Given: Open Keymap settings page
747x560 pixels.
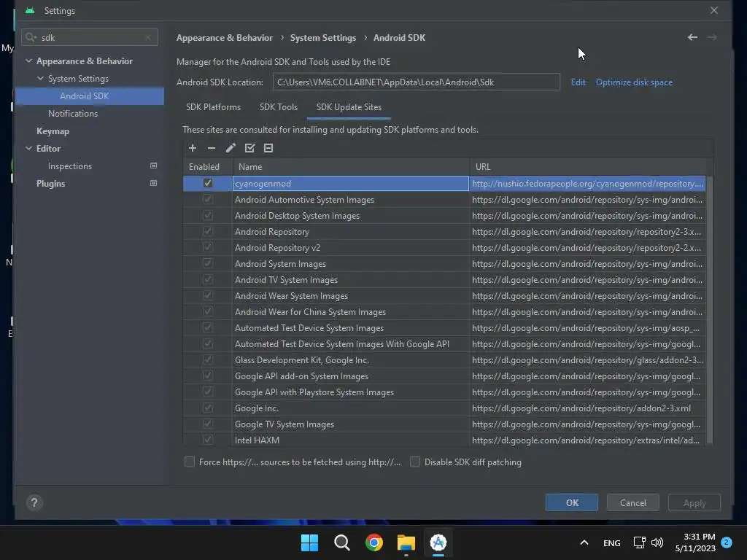Looking at the screenshot, I should (53, 131).
